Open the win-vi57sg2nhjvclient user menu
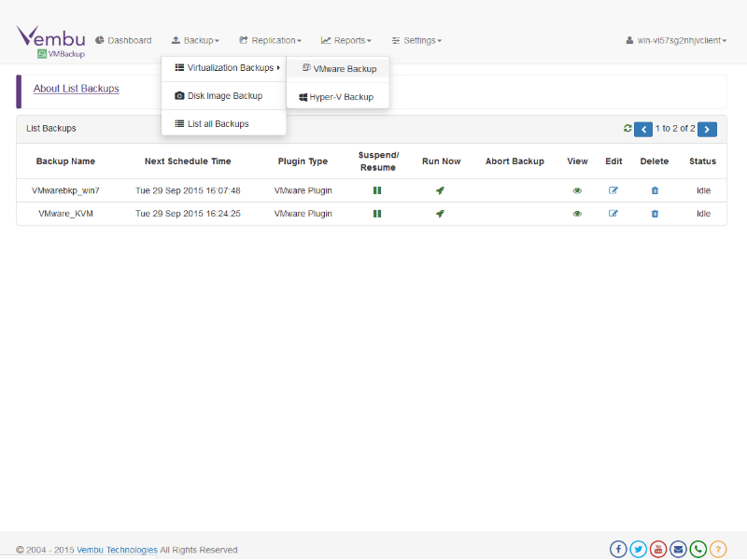 point(676,40)
